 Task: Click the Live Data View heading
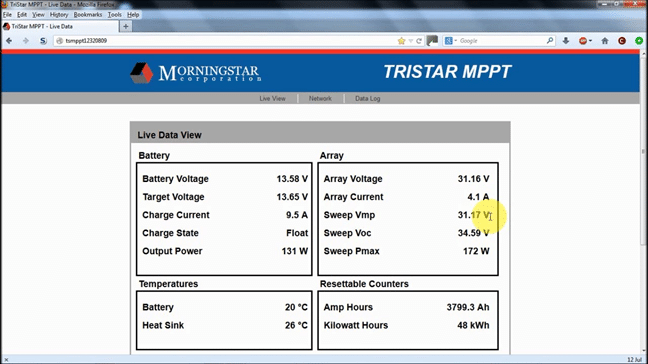[x=169, y=135]
